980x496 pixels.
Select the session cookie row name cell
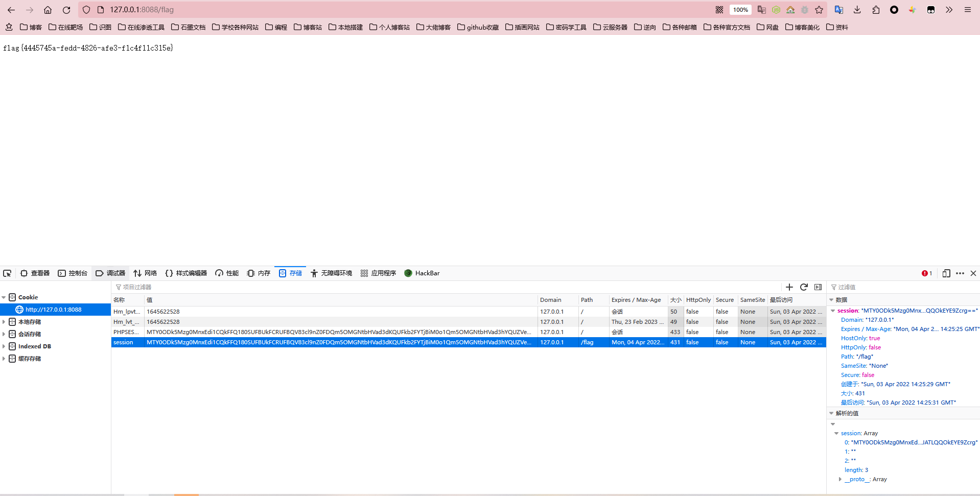click(128, 342)
